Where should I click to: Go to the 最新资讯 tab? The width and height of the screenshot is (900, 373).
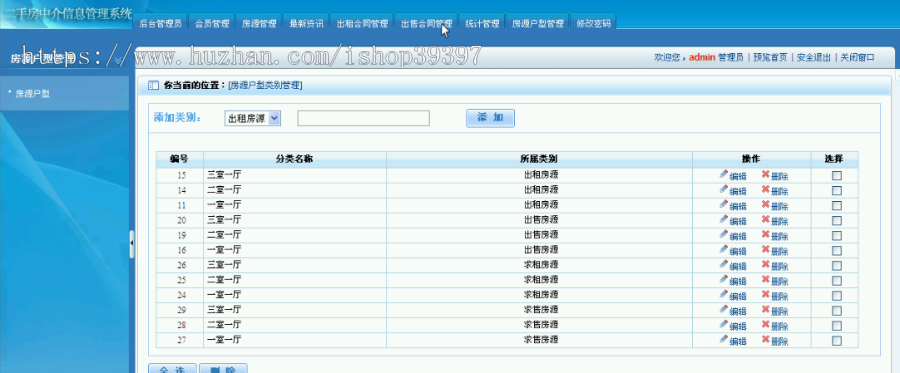pos(306,24)
